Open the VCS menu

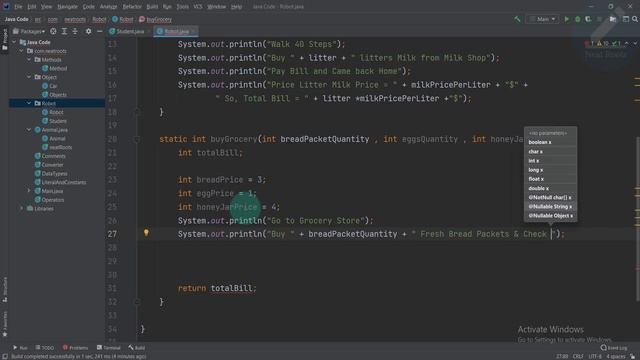click(198, 7)
